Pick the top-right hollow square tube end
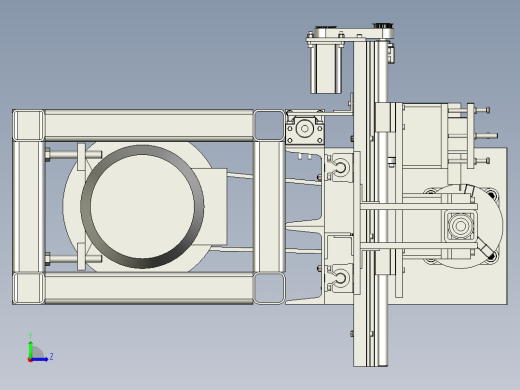Image resolution: width=520 pixels, height=390 pixels. coord(269,125)
